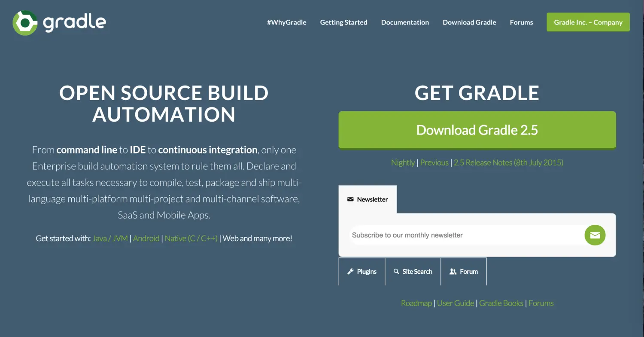Switch to the Forum tab
Image resolution: width=644 pixels, height=337 pixels.
click(x=464, y=272)
